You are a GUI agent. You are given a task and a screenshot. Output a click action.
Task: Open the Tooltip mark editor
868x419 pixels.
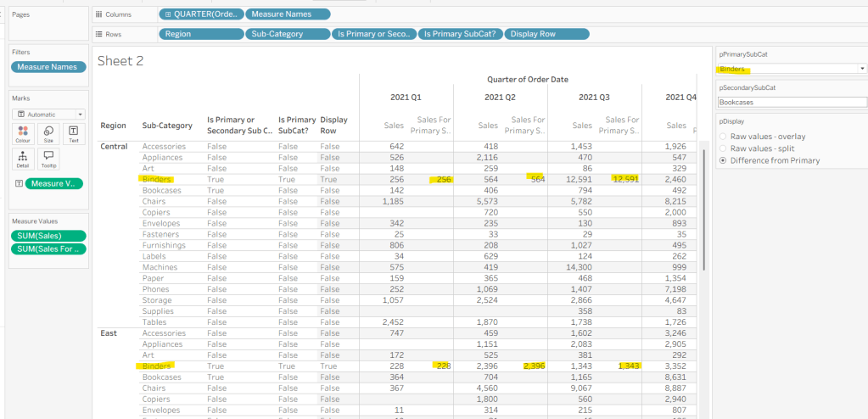click(x=48, y=159)
